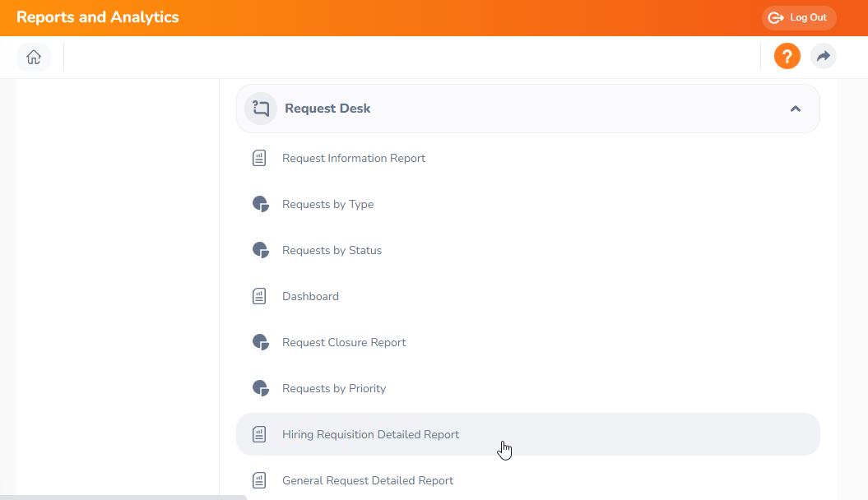Click the pie chart icon for Requests by Type

(260, 205)
